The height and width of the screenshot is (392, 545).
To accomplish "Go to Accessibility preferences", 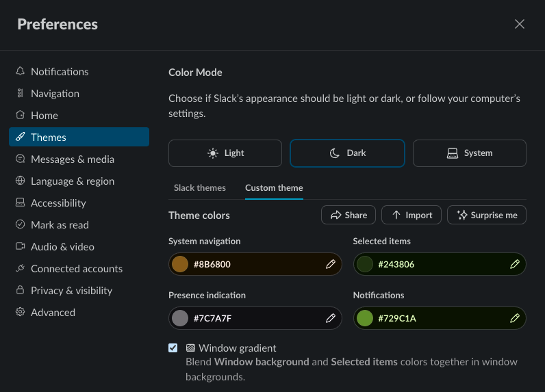I will (79, 202).
